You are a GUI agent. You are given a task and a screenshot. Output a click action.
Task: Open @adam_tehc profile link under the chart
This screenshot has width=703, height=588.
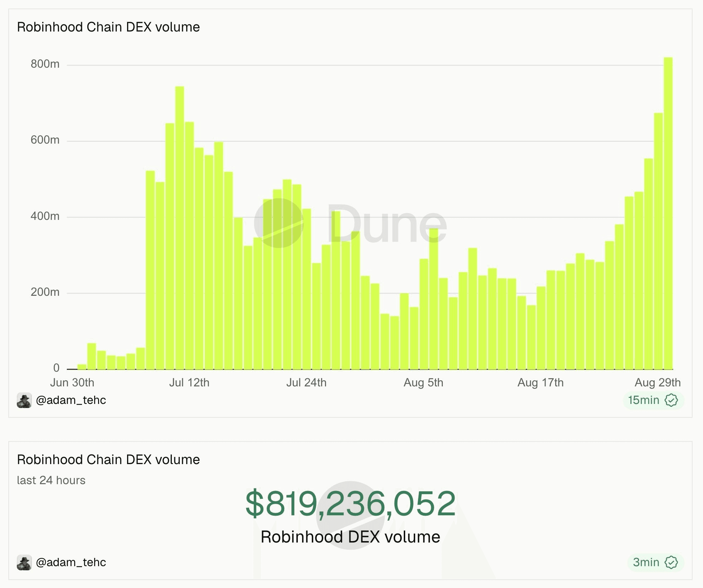[71, 400]
